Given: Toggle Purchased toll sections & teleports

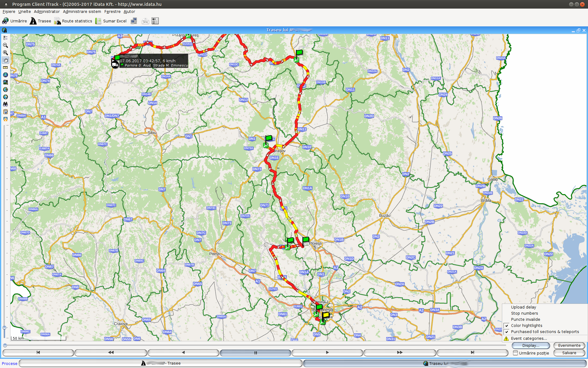Looking at the screenshot, I should pyautogui.click(x=507, y=332).
